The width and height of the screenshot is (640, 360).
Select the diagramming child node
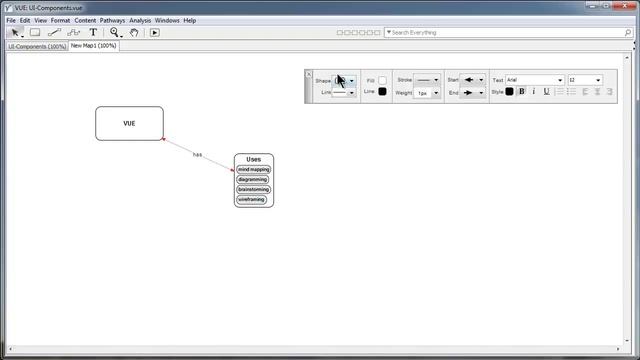click(253, 180)
